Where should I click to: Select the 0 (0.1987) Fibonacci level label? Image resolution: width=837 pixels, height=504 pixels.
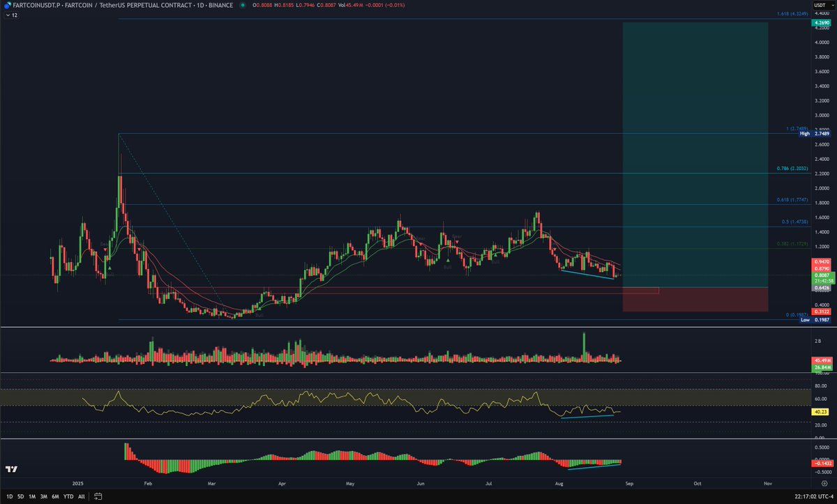coord(797,315)
